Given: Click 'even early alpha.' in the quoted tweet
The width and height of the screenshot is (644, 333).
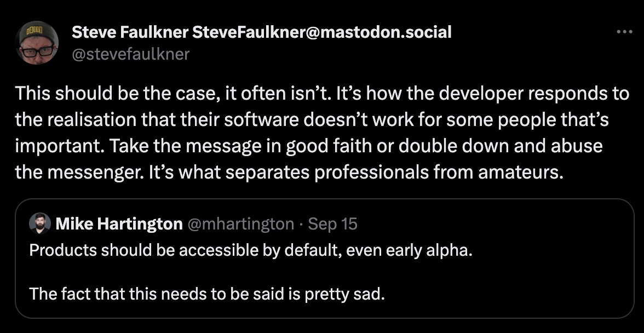Looking at the screenshot, I should tap(410, 250).
